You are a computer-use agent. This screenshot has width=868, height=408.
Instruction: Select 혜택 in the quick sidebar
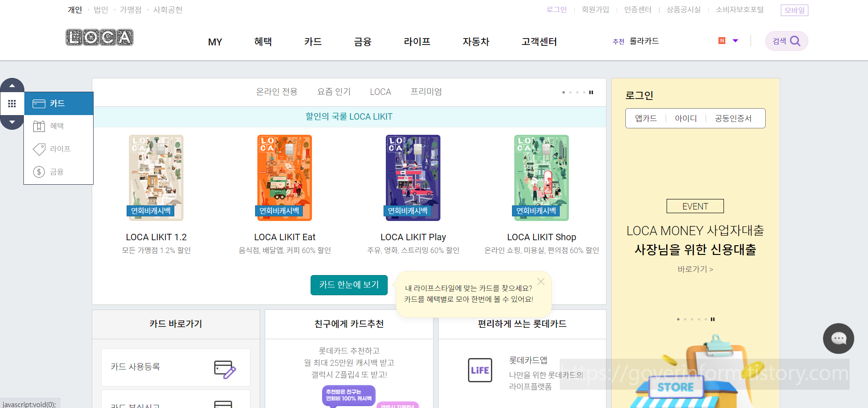59,126
